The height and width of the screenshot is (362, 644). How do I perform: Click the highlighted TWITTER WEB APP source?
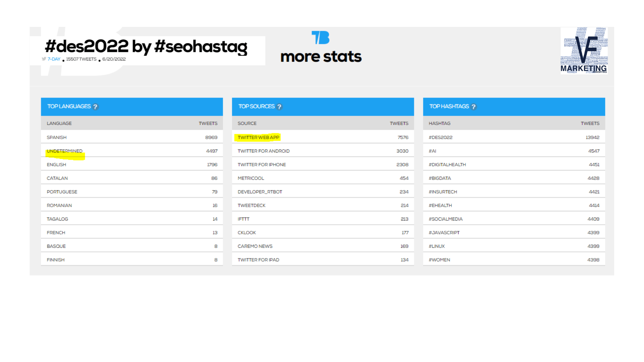pyautogui.click(x=258, y=137)
